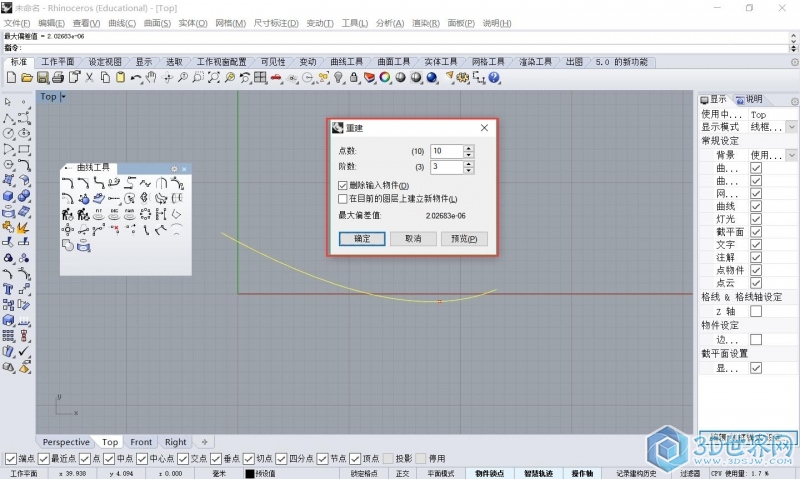Image resolution: width=800 pixels, height=479 pixels.
Task: Toggle the 灯光 checkbox in display panel
Action: 756,219
